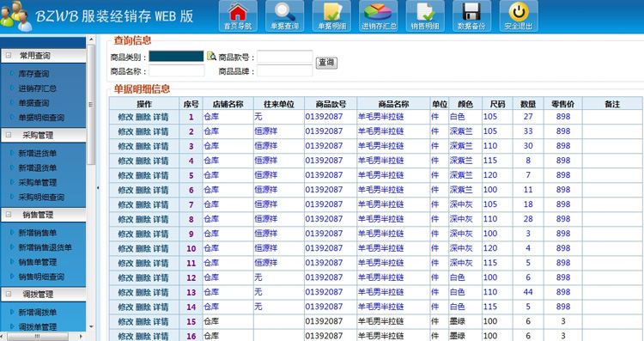Click 详情 in row 3

pos(161,146)
